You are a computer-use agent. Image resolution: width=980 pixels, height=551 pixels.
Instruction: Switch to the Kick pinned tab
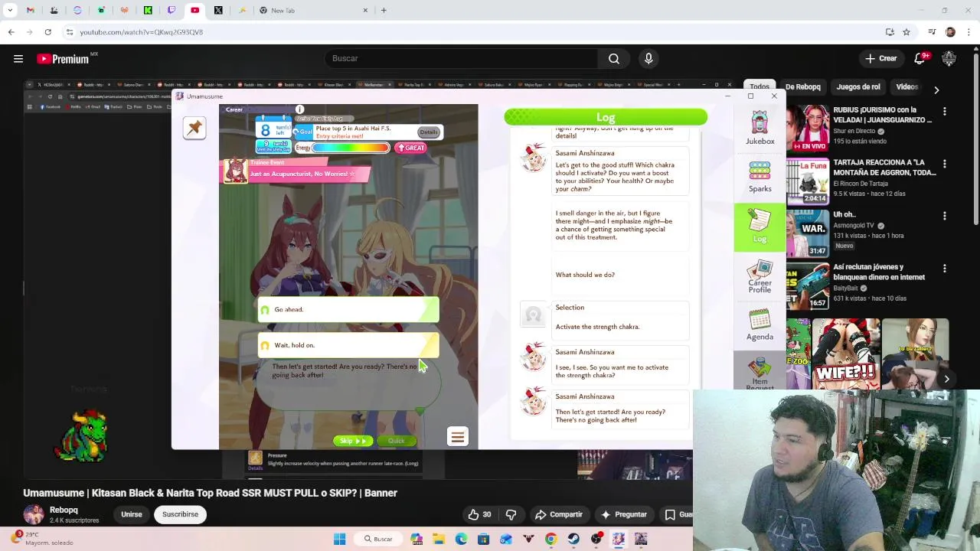148,11
